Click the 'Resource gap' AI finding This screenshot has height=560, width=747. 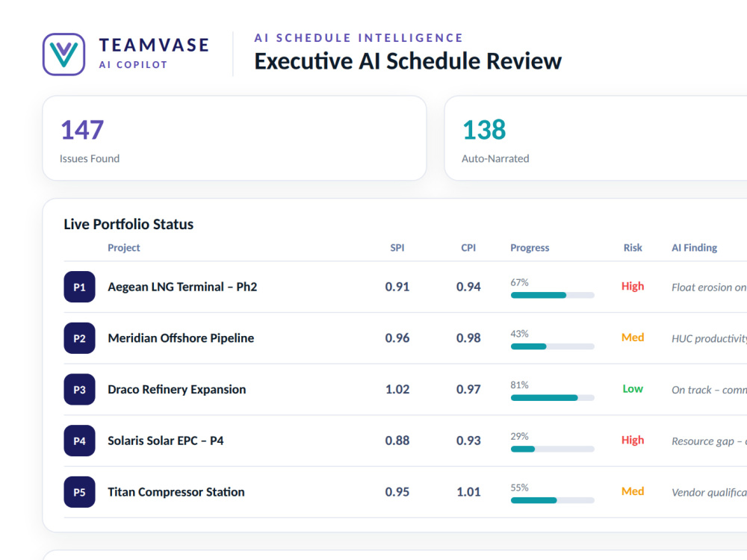[709, 441]
